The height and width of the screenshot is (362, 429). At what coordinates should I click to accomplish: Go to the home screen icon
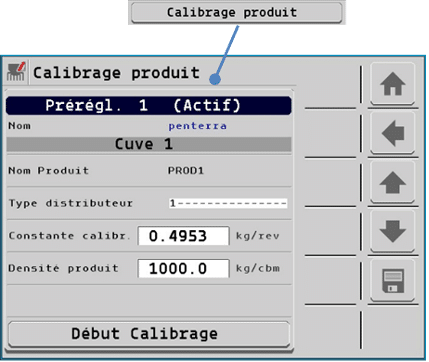click(392, 84)
